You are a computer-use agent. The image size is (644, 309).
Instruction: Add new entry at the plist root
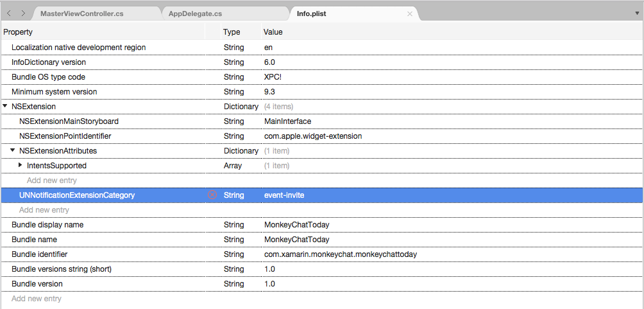[x=36, y=299]
